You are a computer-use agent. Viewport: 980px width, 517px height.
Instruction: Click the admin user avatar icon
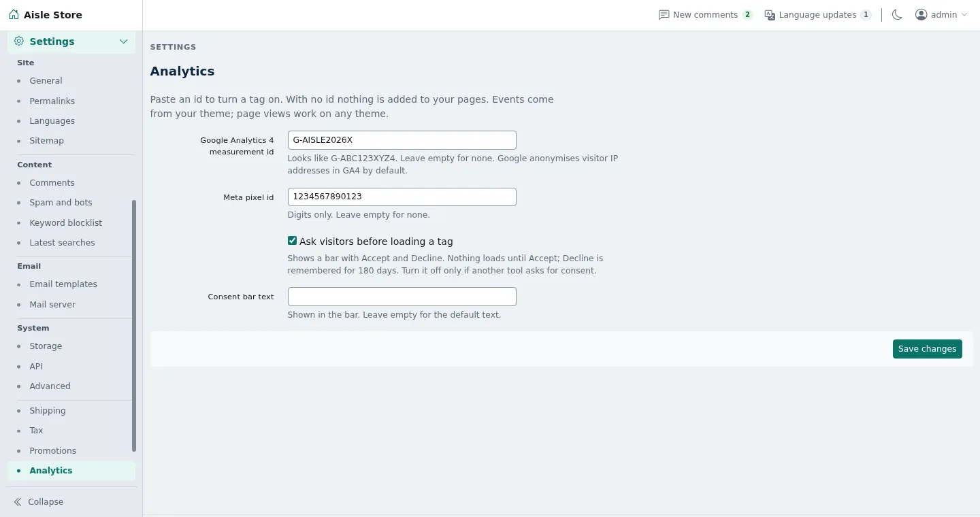921,15
